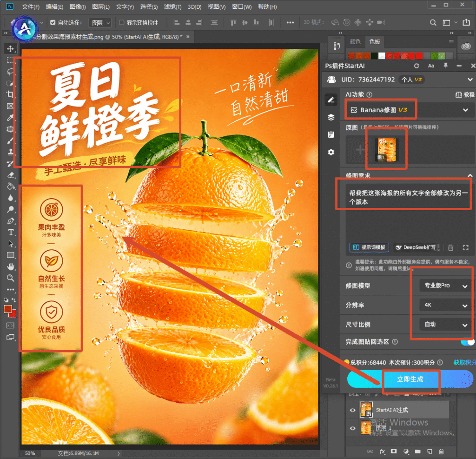Select the Brush tool
The height and width of the screenshot is (459, 476).
click(x=10, y=140)
